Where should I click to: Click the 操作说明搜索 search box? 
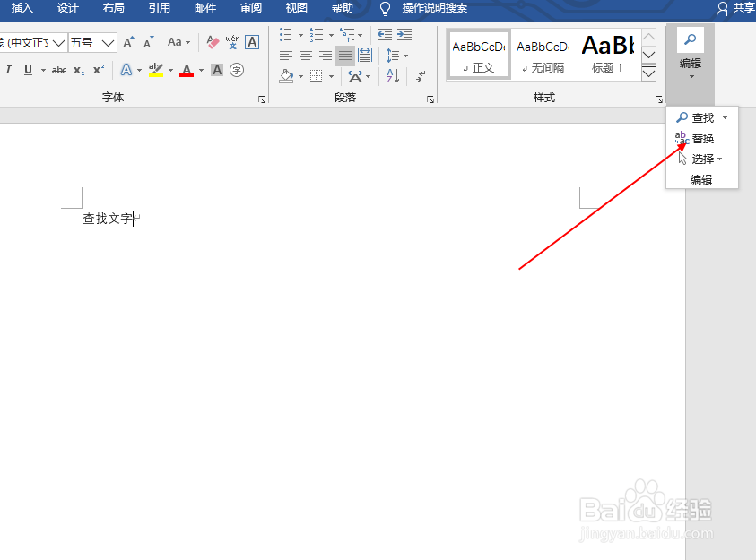[x=424, y=8]
